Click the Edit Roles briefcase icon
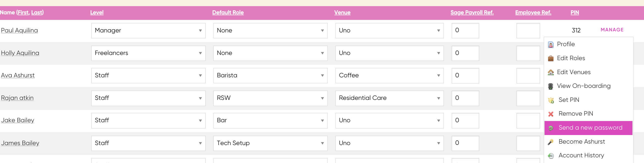This screenshot has height=163, width=644. (x=550, y=58)
